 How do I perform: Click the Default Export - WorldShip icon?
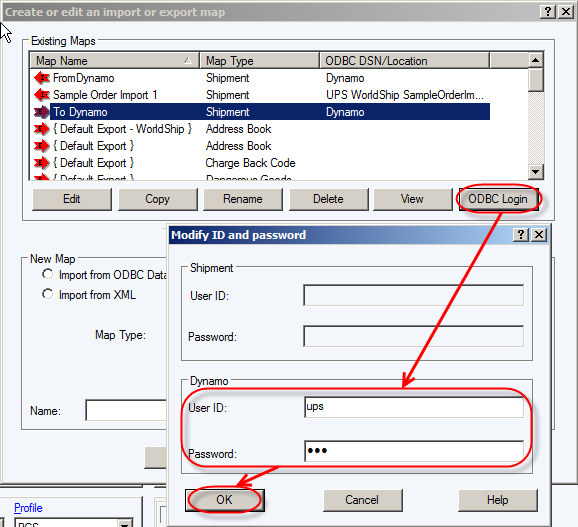tap(42, 129)
